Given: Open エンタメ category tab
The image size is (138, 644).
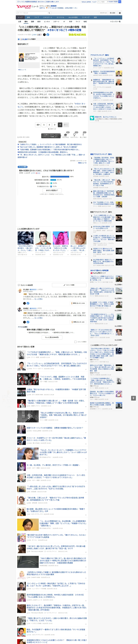Looking at the screenshot, I should pos(47,21).
